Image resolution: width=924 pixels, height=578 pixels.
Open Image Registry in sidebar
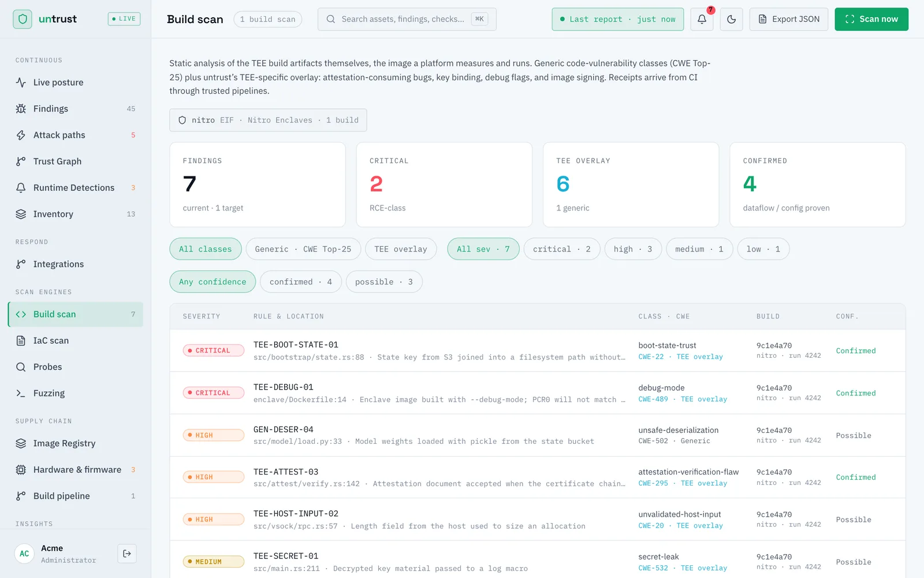(76, 443)
